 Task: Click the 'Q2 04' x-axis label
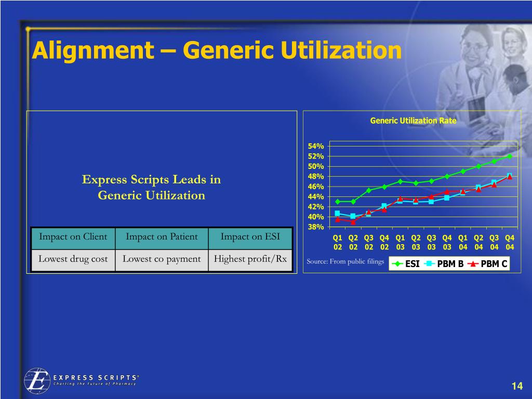pyautogui.click(x=478, y=242)
